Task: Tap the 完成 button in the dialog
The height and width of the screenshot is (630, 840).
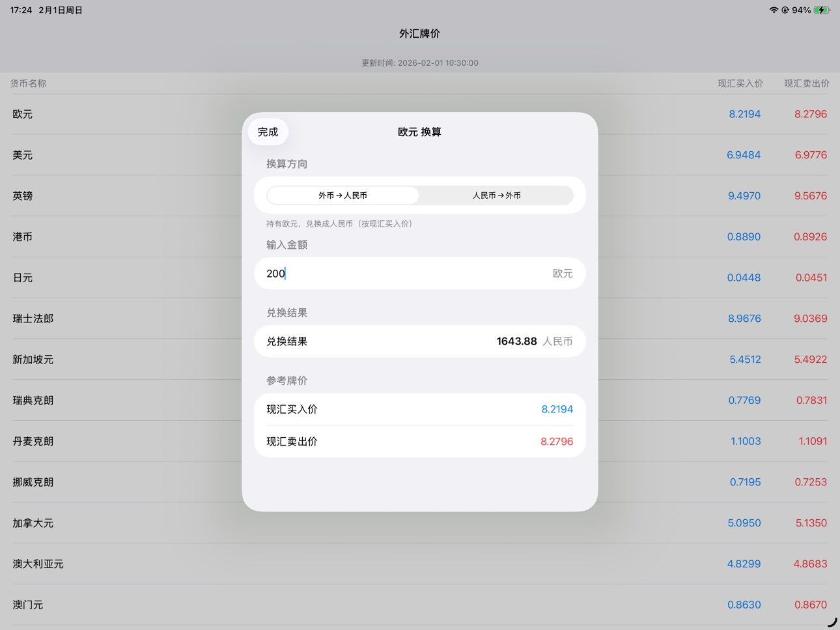Action: tap(268, 132)
